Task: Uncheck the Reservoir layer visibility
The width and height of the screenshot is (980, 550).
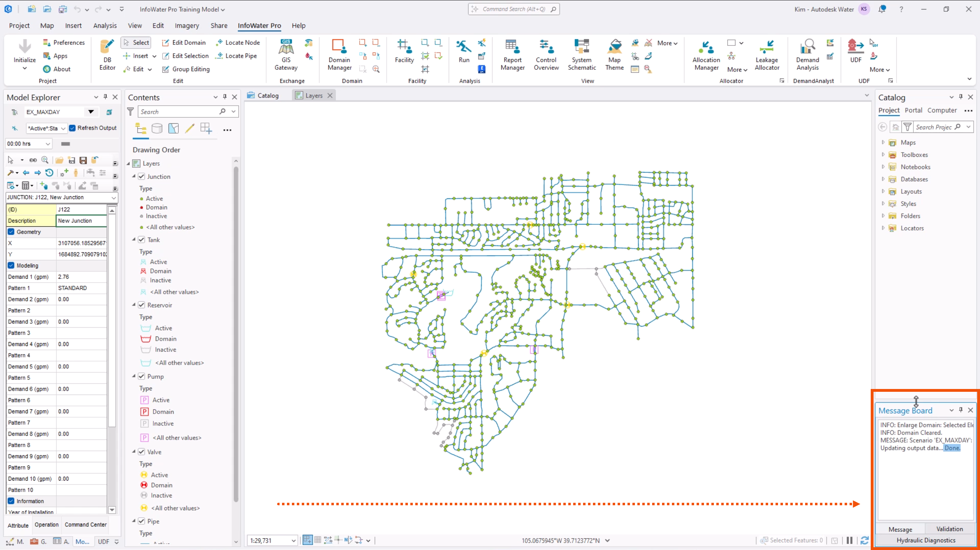Action: pyautogui.click(x=141, y=305)
